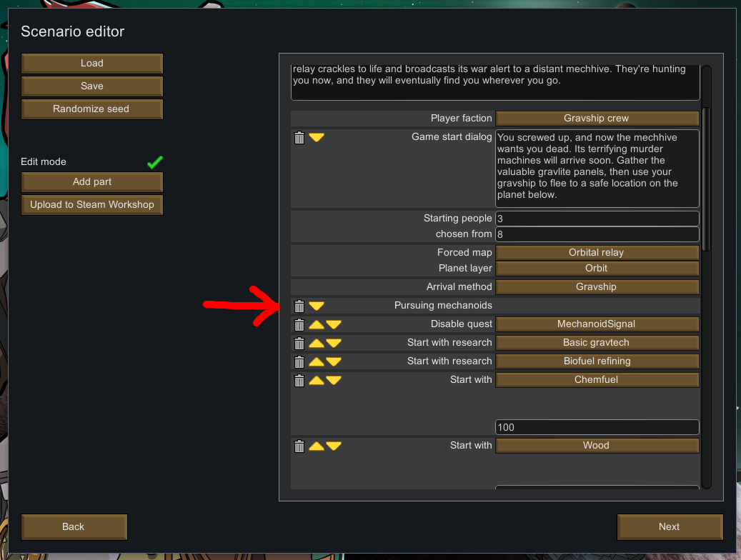Move Disable quest part up
Screen dimensions: 741x560
click(317, 325)
